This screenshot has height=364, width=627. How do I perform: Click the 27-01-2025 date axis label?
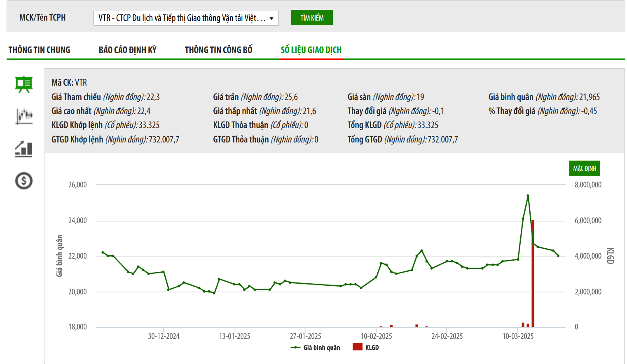305,336
